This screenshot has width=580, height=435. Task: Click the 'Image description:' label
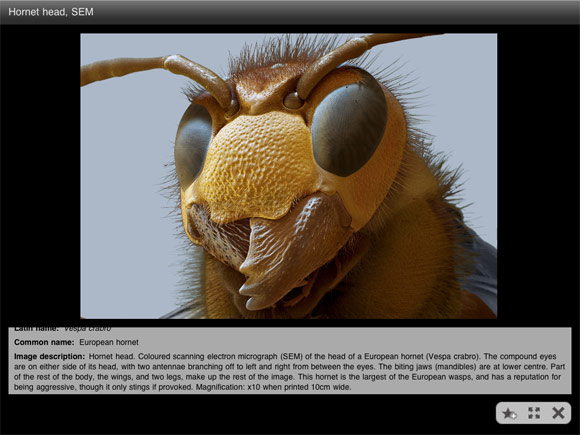[50, 356]
